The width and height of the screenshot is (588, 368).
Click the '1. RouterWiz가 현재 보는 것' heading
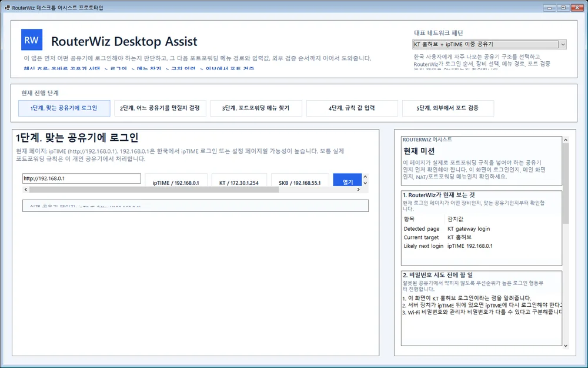pyautogui.click(x=439, y=195)
